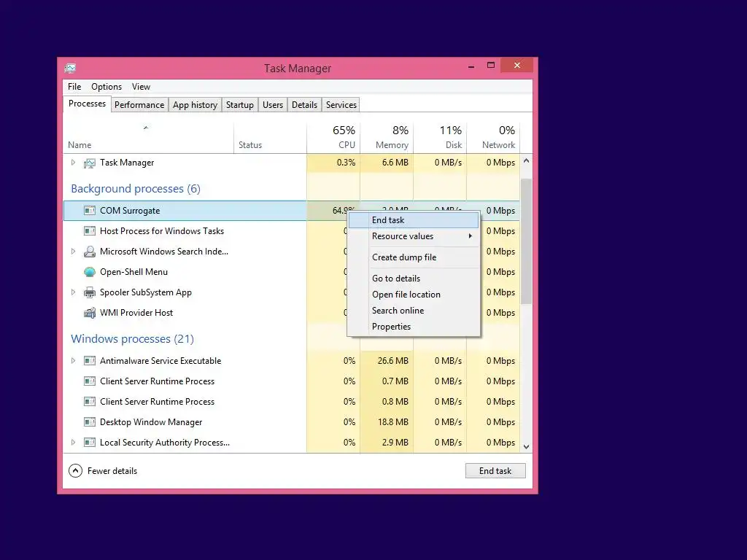Switch to the App history tab
Screen dimensions: 747x560
(x=195, y=105)
